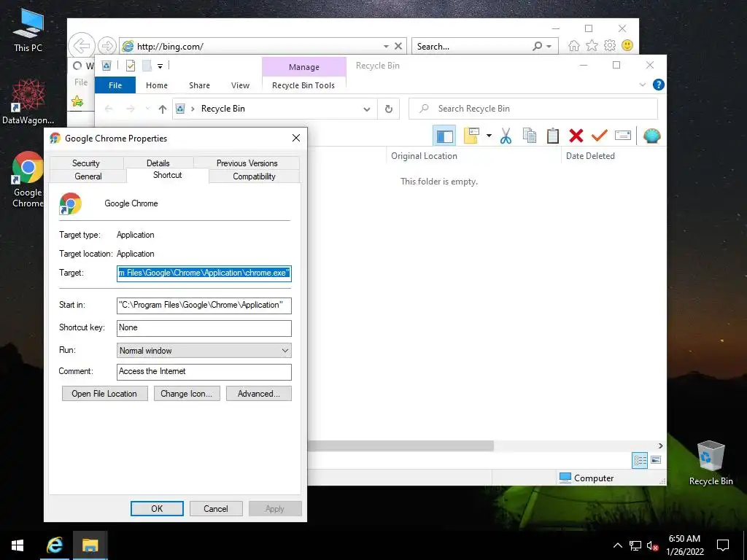Click the Open File Location button
Image resolution: width=747 pixels, height=560 pixels.
[x=104, y=394]
